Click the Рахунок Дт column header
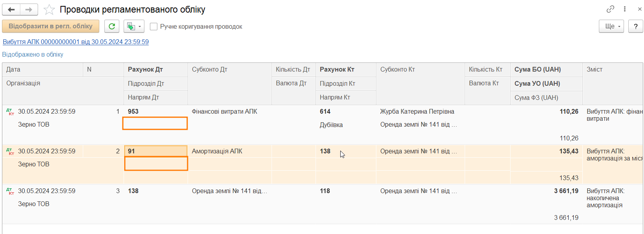Screen dimensions: 644x234 coord(145,70)
